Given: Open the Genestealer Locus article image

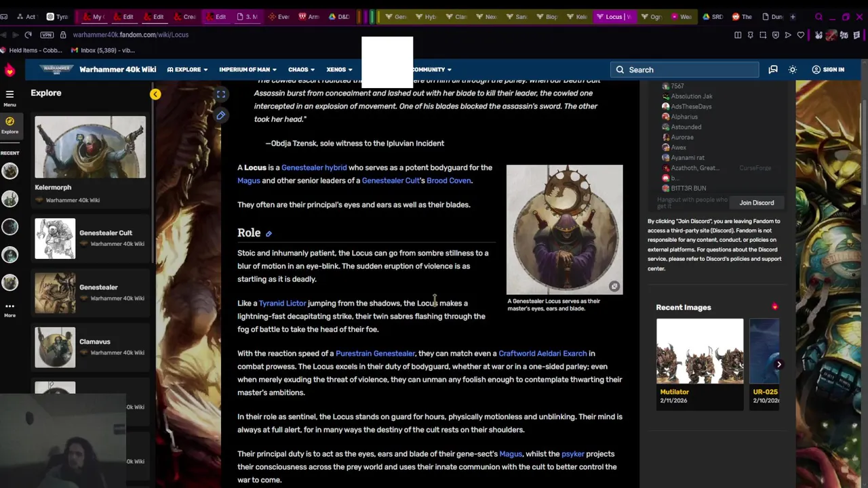Looking at the screenshot, I should coord(564,229).
